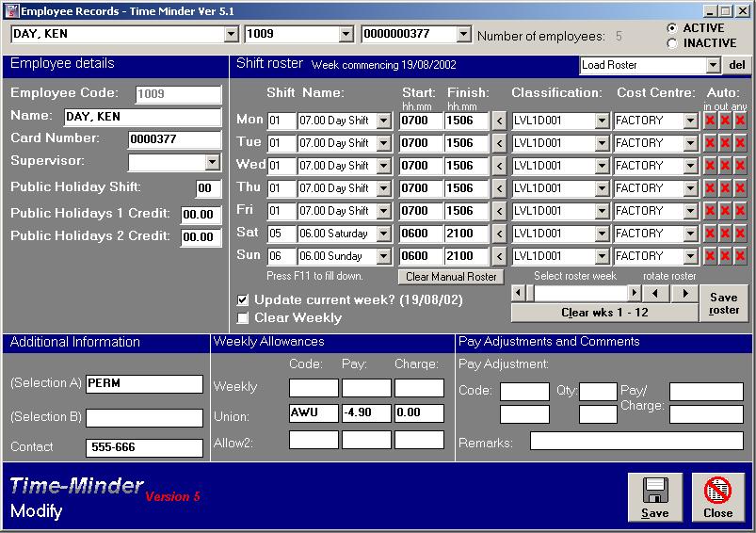This screenshot has height=533, width=756.
Task: Click the Name field DAY, KEN
Action: point(143,117)
